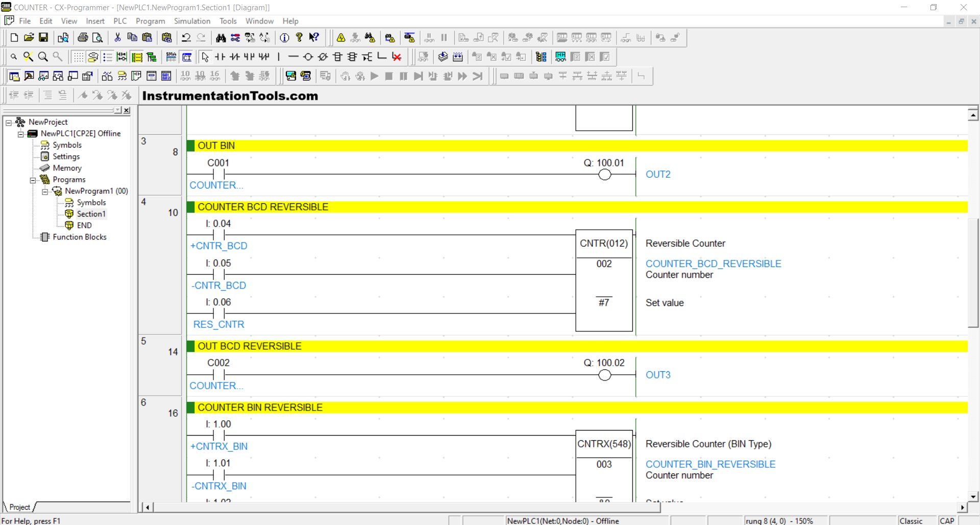Insert a new PLC instruction box
980x525 pixels.
pos(337,57)
